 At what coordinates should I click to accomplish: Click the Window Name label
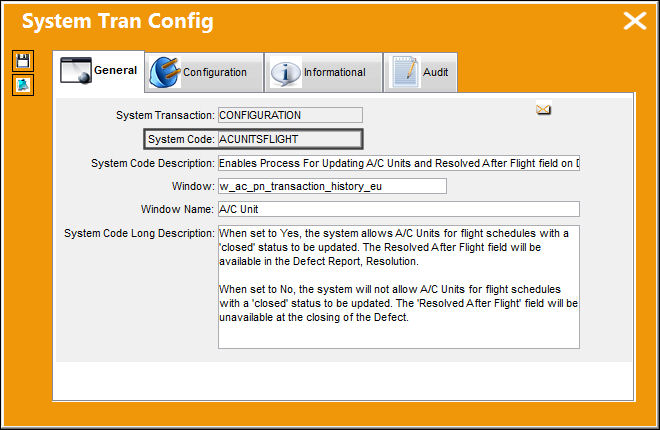click(x=177, y=209)
